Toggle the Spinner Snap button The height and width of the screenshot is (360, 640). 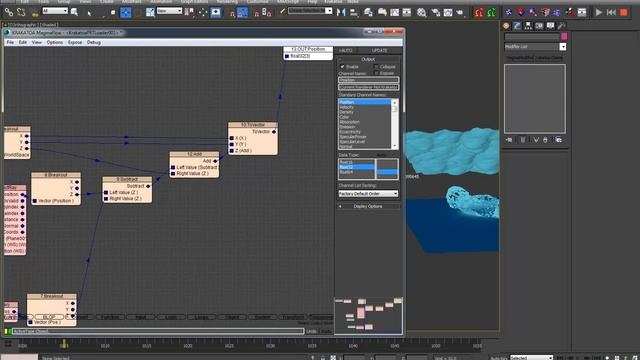(x=267, y=12)
